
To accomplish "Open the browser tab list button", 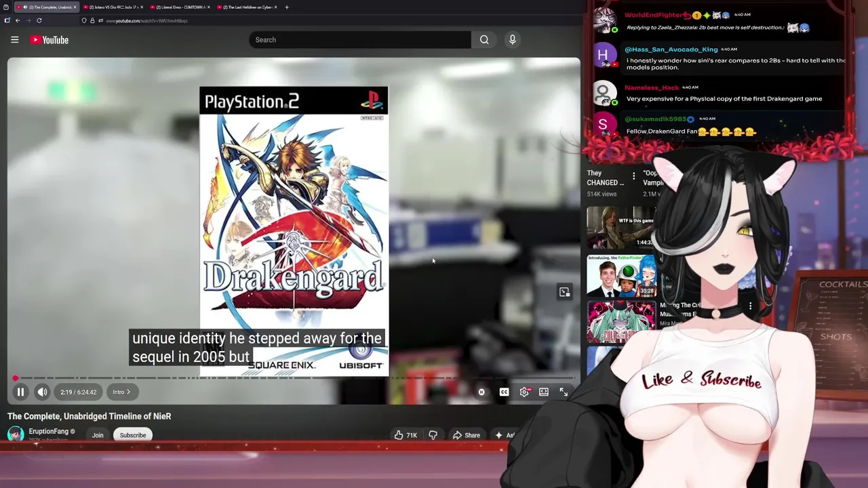I will tap(6, 7).
